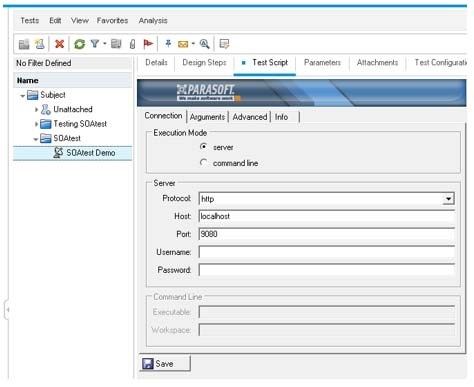Open the Protocol dropdown
Screen dimensions: 474x387
(x=448, y=199)
